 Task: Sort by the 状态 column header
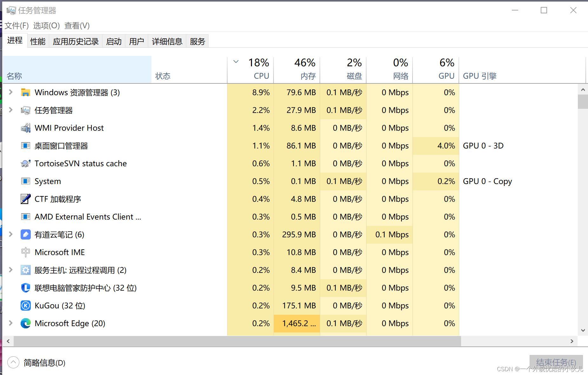(189, 69)
